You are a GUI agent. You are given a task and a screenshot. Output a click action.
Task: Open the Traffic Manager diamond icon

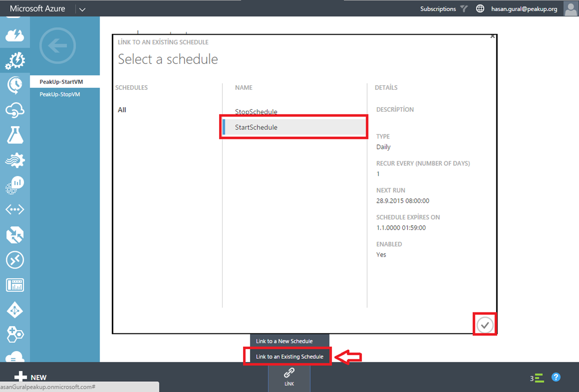15,310
